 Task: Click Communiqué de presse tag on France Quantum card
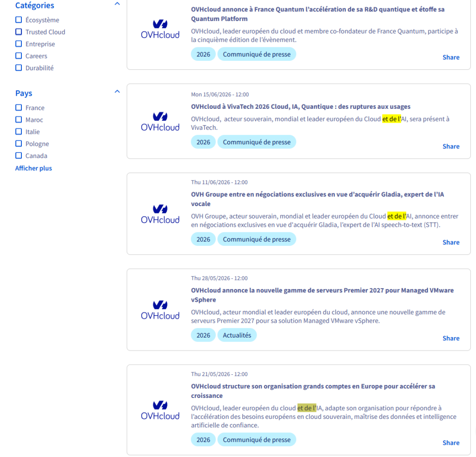pyautogui.click(x=257, y=54)
